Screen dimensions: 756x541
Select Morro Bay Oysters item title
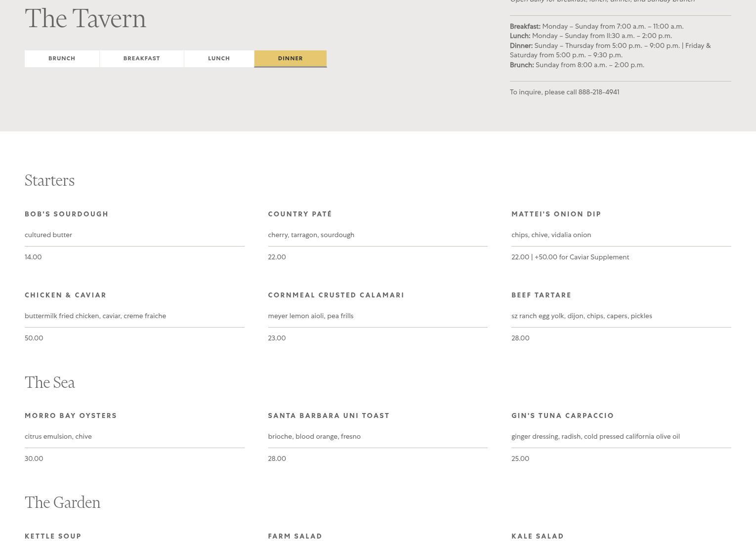(71, 416)
